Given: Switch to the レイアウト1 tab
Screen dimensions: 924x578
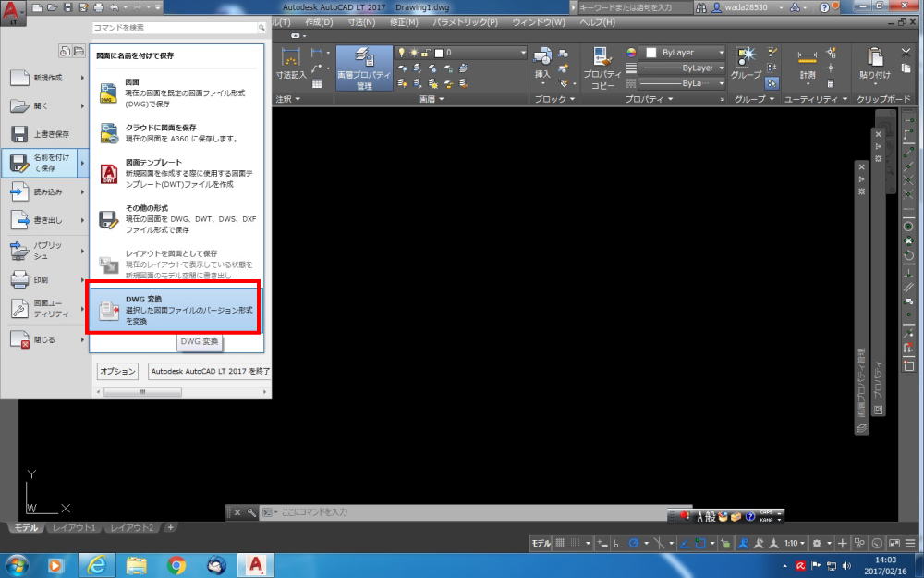Looking at the screenshot, I should pyautogui.click(x=73, y=527).
